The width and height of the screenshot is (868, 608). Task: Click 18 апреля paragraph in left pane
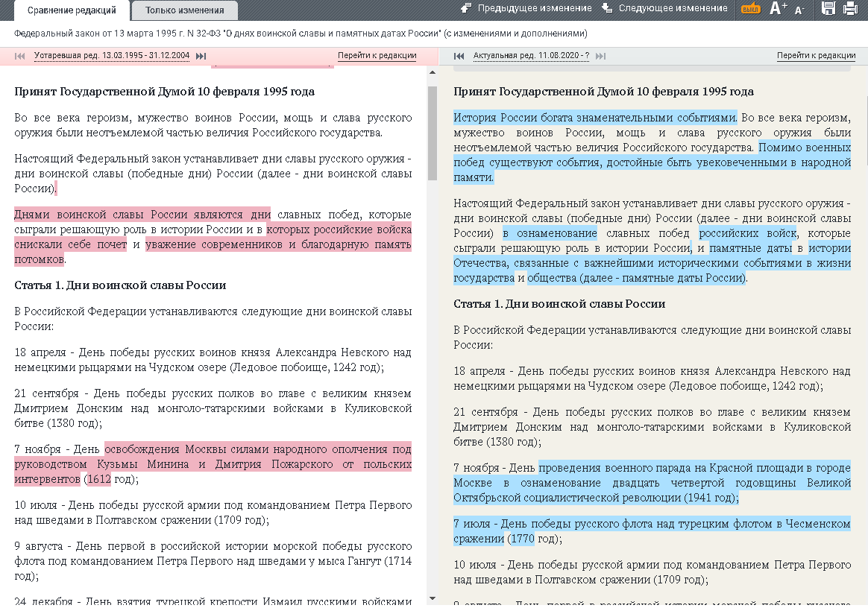(x=213, y=360)
